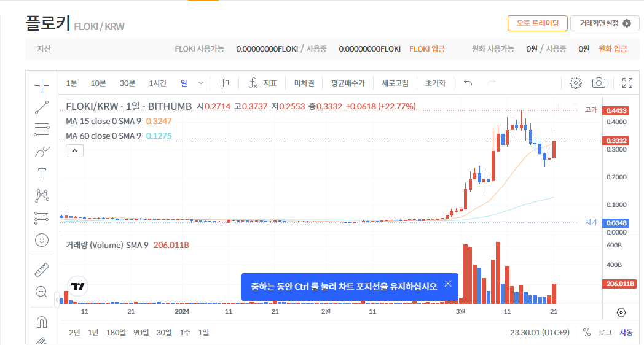Open 거래화면설정 trading screen settings
This screenshot has height=345, width=644.
pos(605,23)
